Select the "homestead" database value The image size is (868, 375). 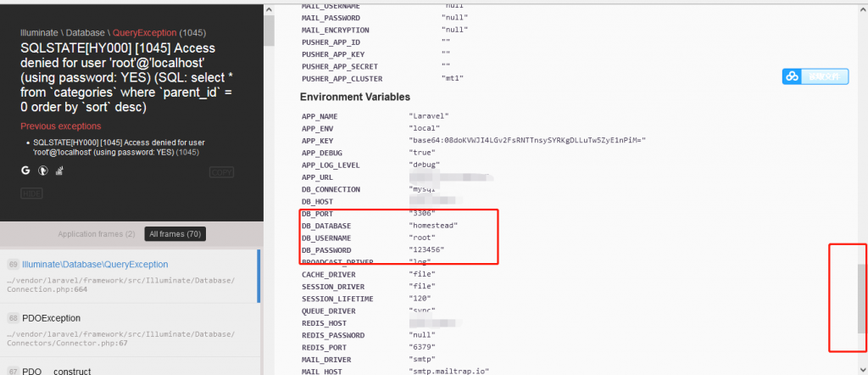pyautogui.click(x=433, y=226)
